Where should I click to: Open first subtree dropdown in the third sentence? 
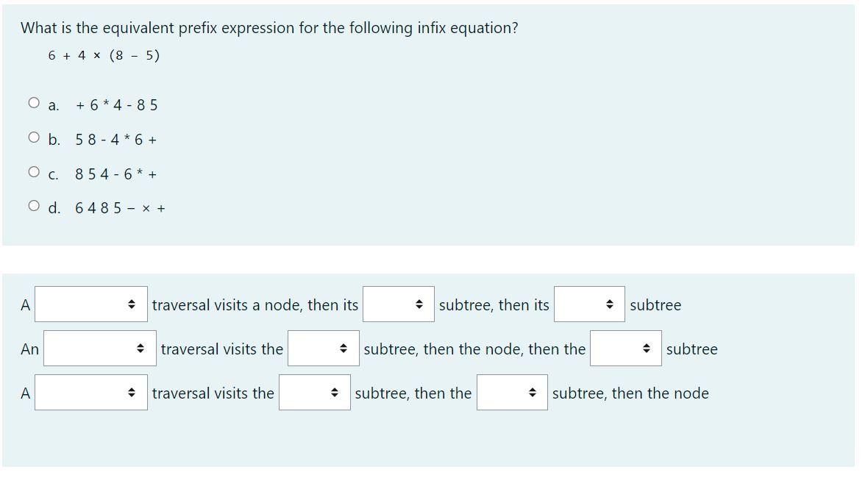(x=314, y=392)
